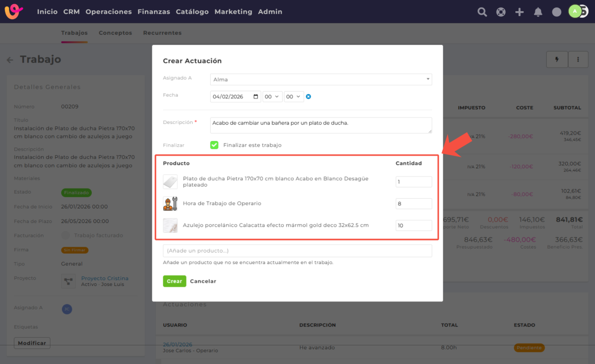The width and height of the screenshot is (595, 364).
Task: Expand the hour selector dropdown
Action: pos(272,96)
